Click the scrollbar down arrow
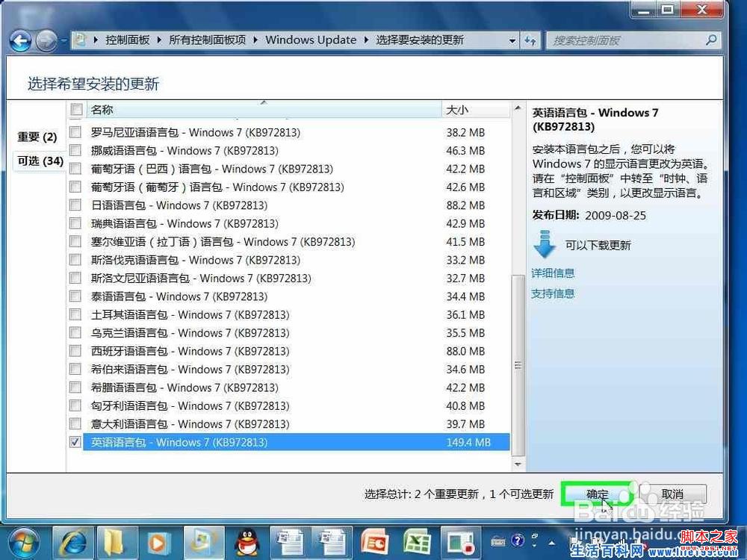The width and height of the screenshot is (747, 560). 518,464
